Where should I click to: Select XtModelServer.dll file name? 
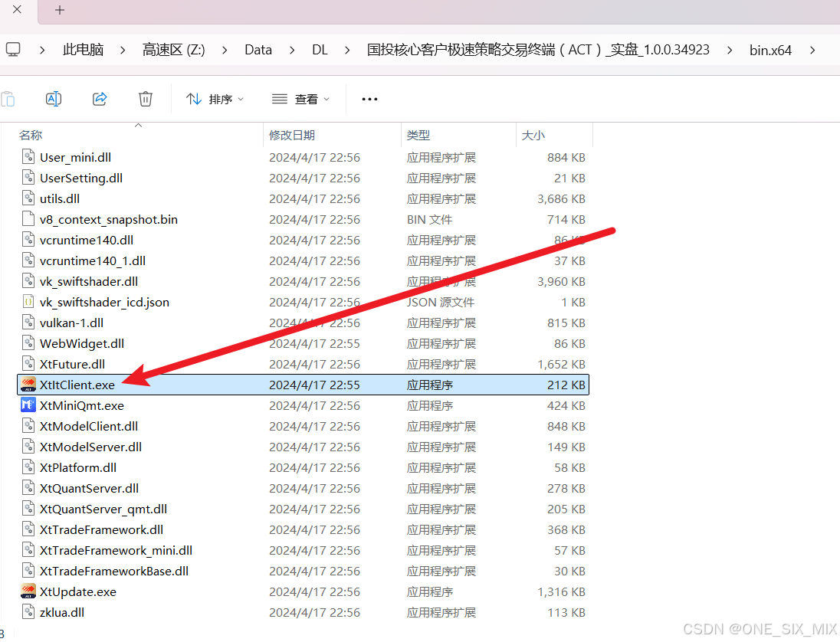[90, 447]
